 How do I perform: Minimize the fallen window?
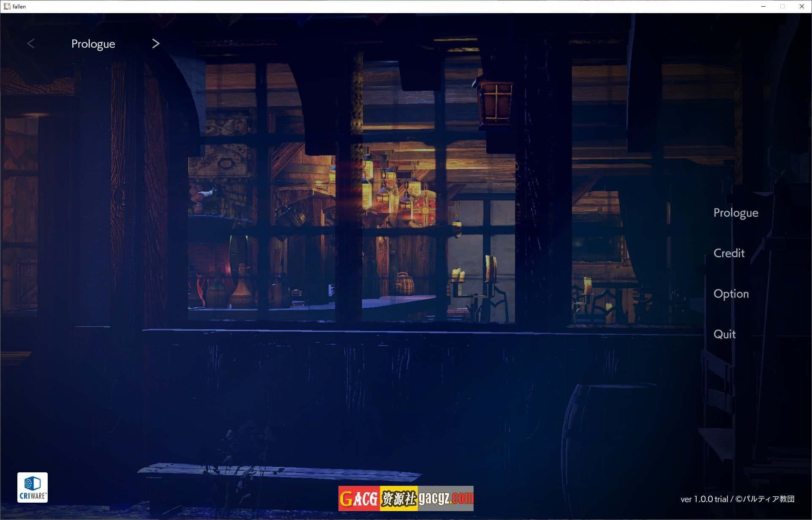(763, 6)
